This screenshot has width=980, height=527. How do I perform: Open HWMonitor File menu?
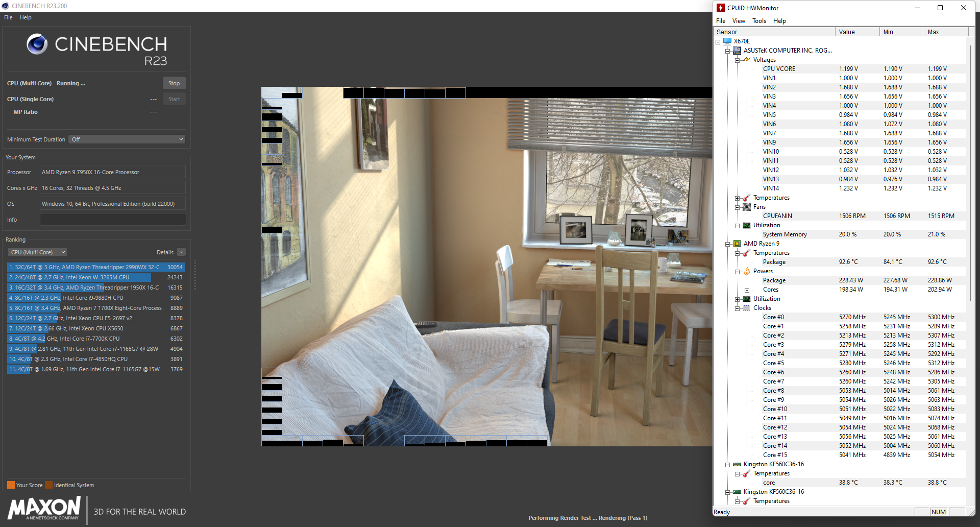click(x=721, y=21)
